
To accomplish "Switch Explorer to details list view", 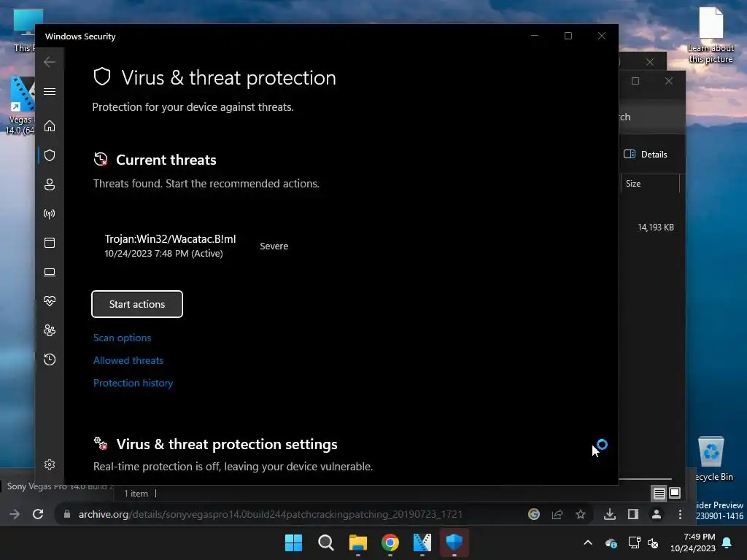I will pos(659,494).
